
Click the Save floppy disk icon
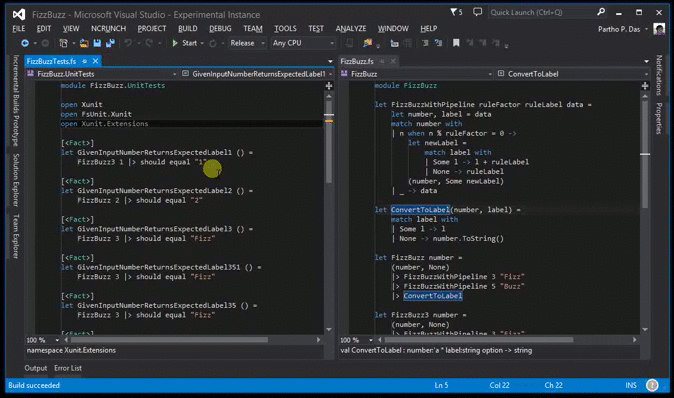(97, 43)
